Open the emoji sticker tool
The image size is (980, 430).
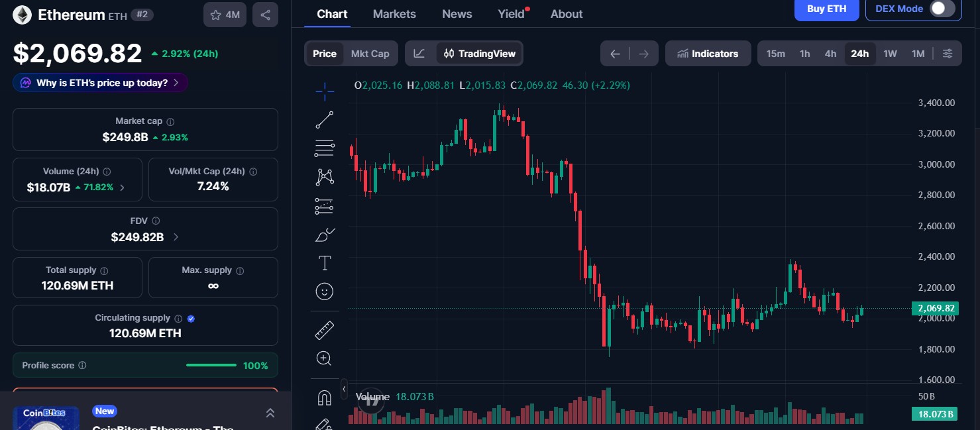coord(324,291)
